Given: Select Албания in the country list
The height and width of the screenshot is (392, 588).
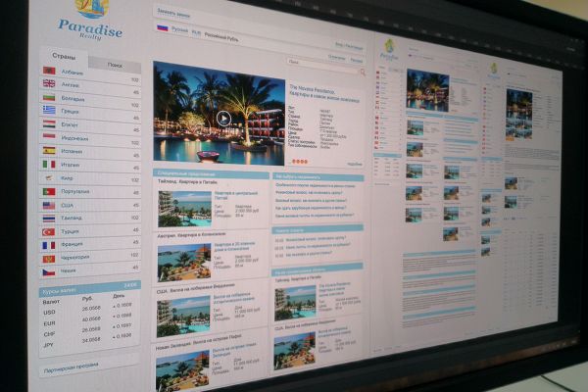Looking at the screenshot, I should (73, 72).
